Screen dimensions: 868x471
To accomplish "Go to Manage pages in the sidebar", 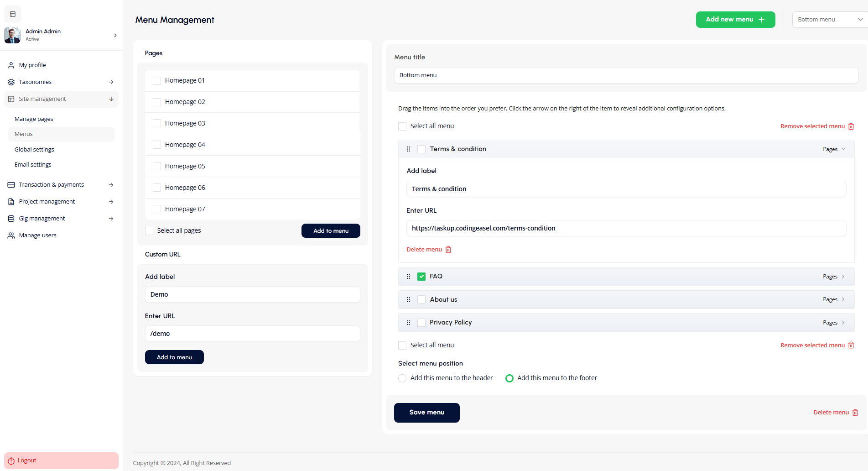I will pyautogui.click(x=34, y=119).
